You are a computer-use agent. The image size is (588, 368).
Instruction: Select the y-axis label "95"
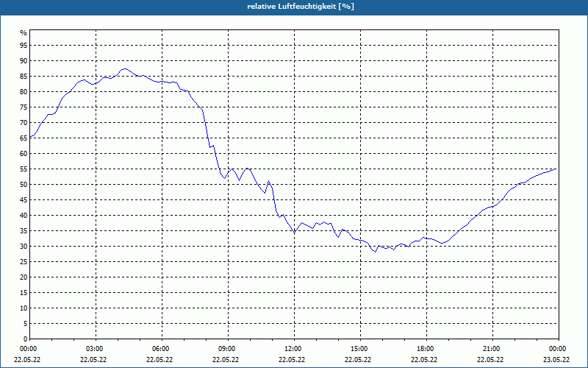click(24, 46)
